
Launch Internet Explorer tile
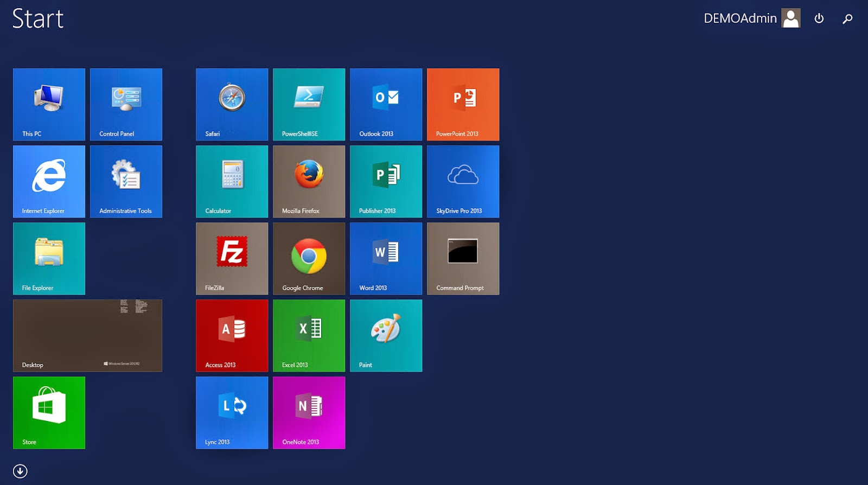click(x=49, y=181)
